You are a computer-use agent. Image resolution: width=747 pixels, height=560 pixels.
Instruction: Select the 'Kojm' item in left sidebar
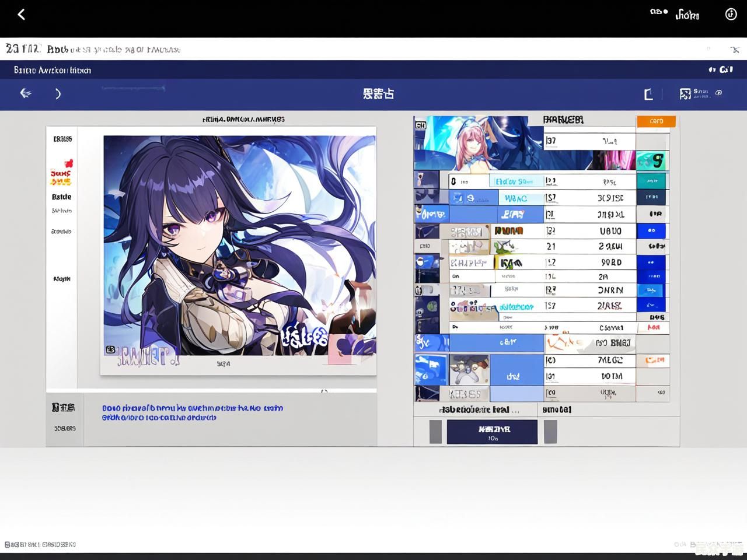61,279
